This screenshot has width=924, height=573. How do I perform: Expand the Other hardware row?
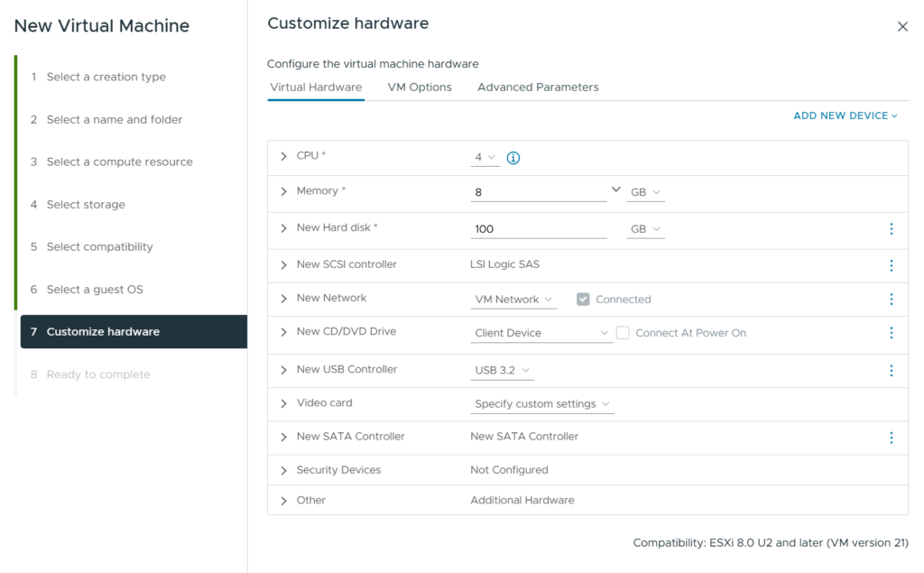click(x=283, y=501)
